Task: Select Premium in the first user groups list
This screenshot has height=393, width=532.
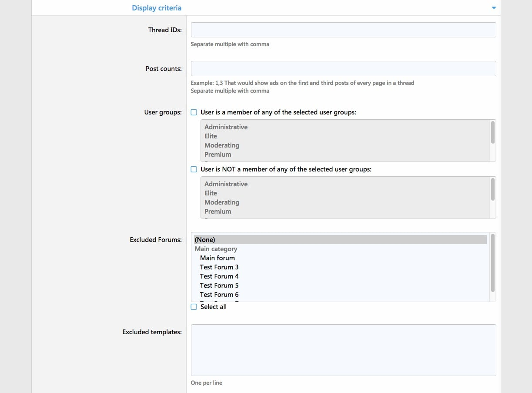Action: [217, 155]
